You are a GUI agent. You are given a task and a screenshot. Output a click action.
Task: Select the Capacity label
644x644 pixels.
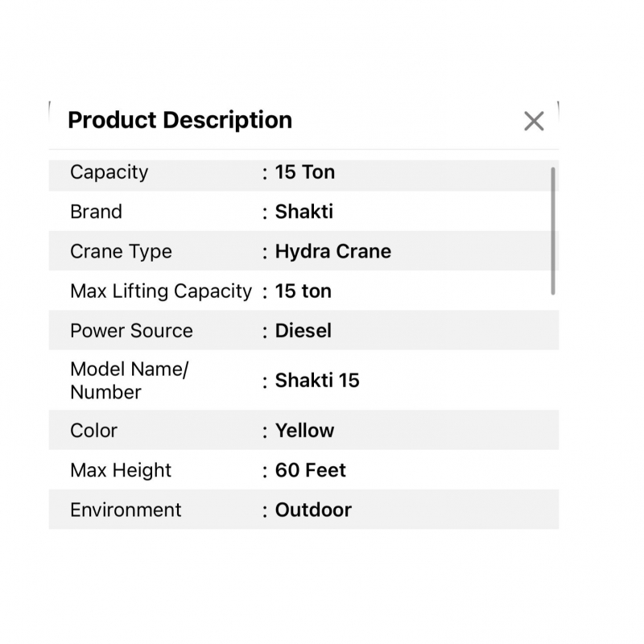pyautogui.click(x=109, y=172)
